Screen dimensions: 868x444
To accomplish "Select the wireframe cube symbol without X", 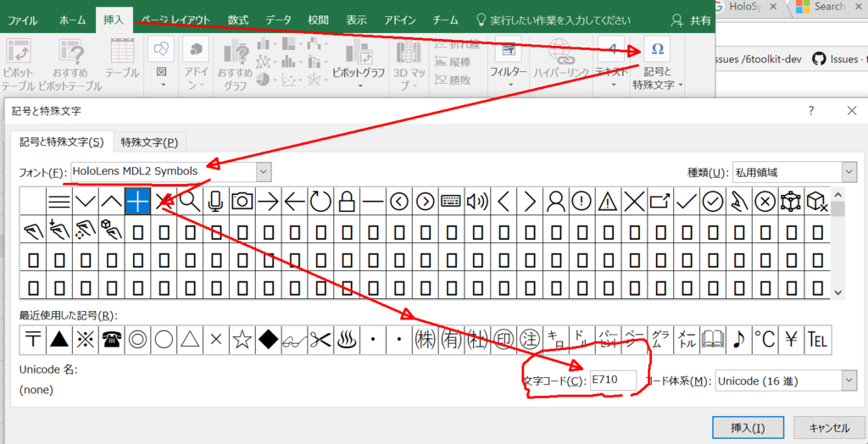I will (x=791, y=202).
